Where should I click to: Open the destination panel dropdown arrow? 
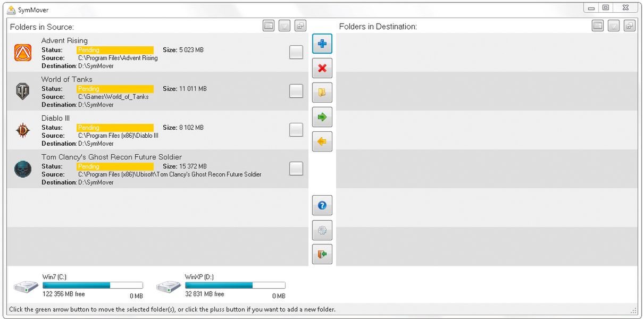614,26
